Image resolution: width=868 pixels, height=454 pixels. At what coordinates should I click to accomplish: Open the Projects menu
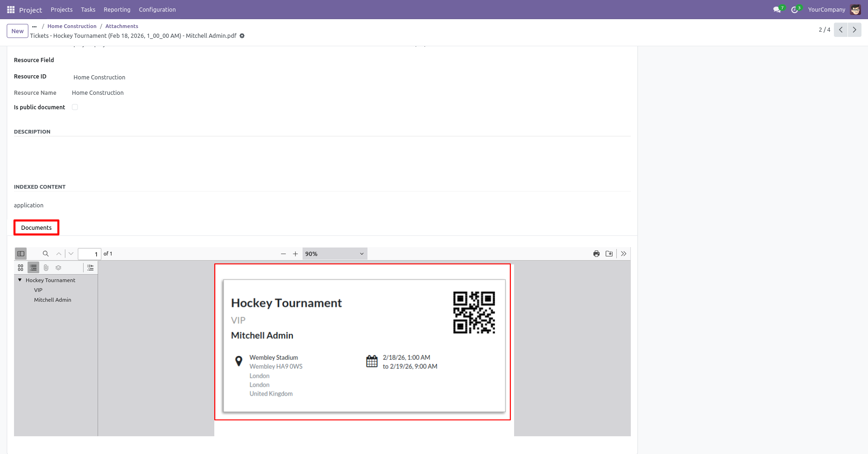[62, 9]
